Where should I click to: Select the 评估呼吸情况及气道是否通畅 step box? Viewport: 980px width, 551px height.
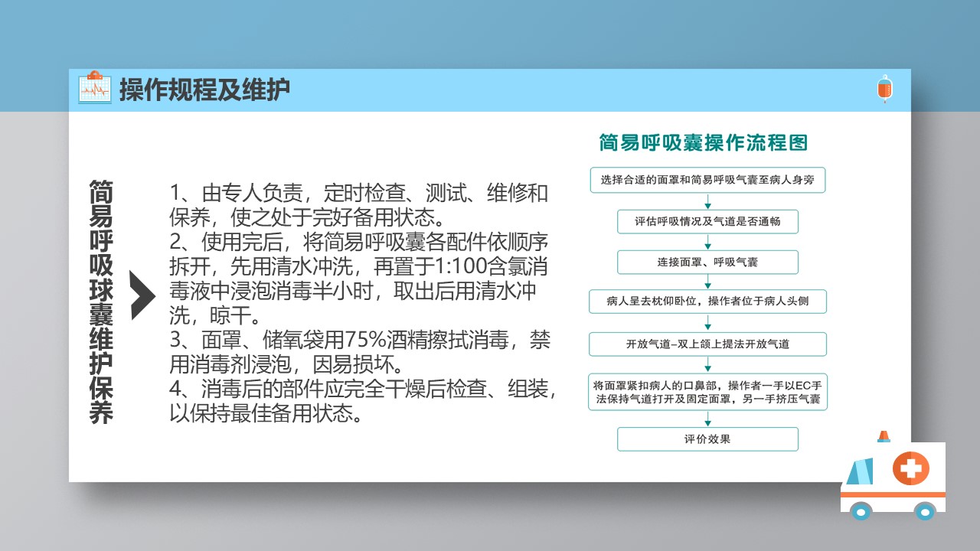click(x=707, y=222)
